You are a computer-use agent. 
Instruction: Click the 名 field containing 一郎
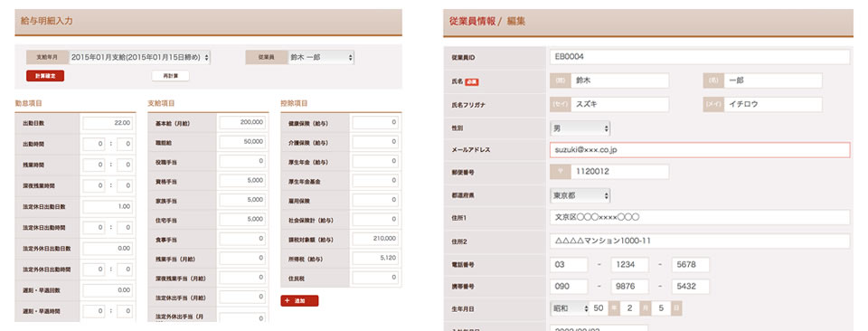point(773,80)
